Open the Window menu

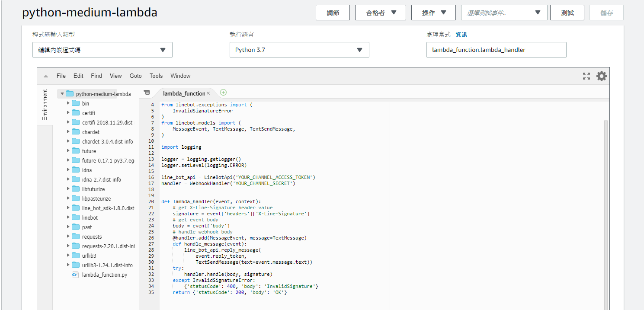(x=180, y=76)
